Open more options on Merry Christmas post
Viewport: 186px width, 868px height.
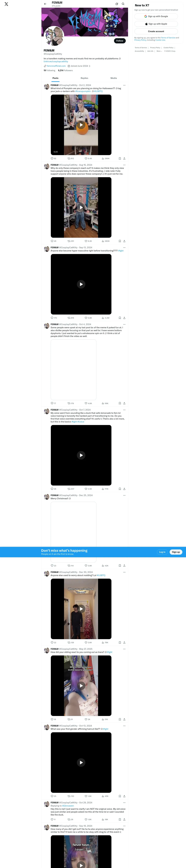click(x=124, y=495)
